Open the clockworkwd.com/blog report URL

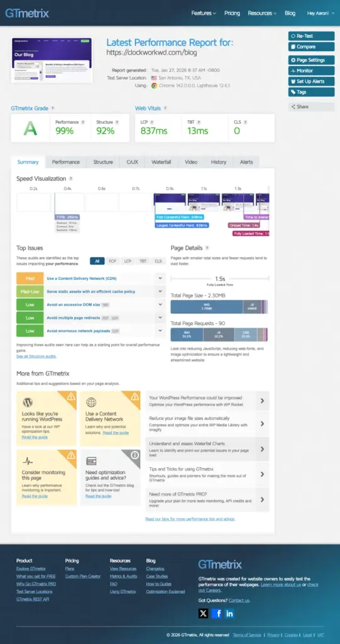151,53
